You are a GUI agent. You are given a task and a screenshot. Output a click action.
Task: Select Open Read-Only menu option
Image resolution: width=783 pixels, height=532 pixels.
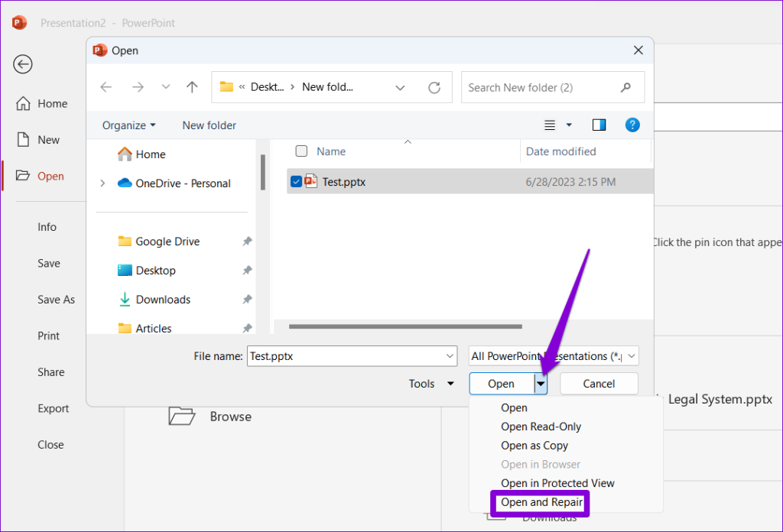(x=541, y=427)
